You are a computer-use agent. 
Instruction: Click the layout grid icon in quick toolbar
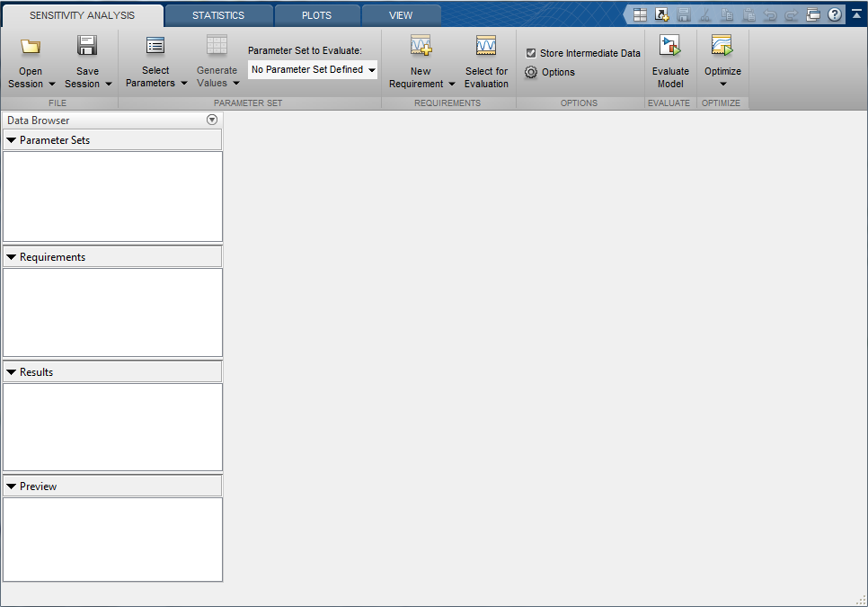(640, 15)
